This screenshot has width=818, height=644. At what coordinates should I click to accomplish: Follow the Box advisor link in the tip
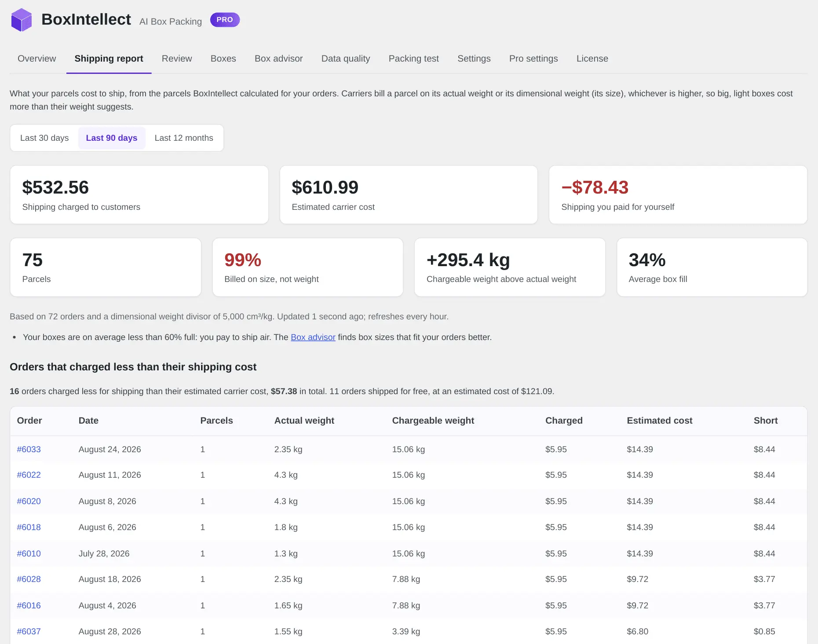coord(313,337)
